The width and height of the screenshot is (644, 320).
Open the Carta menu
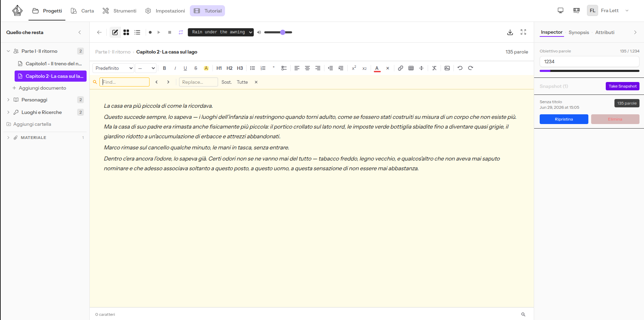pos(82,11)
